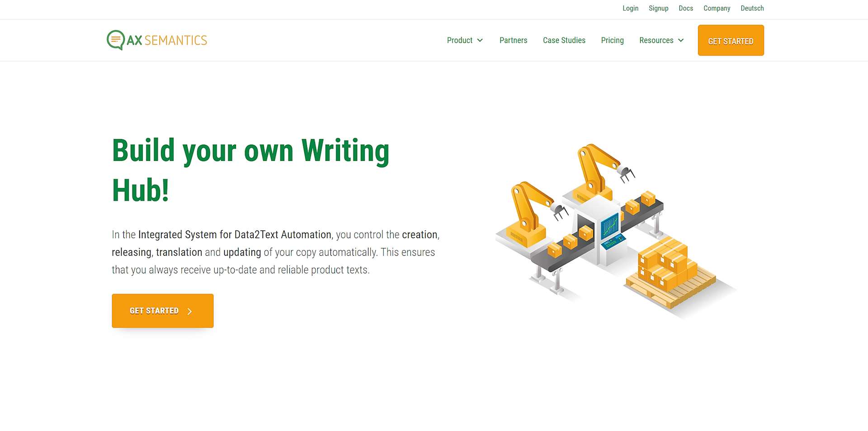Click the Company link

click(x=717, y=8)
